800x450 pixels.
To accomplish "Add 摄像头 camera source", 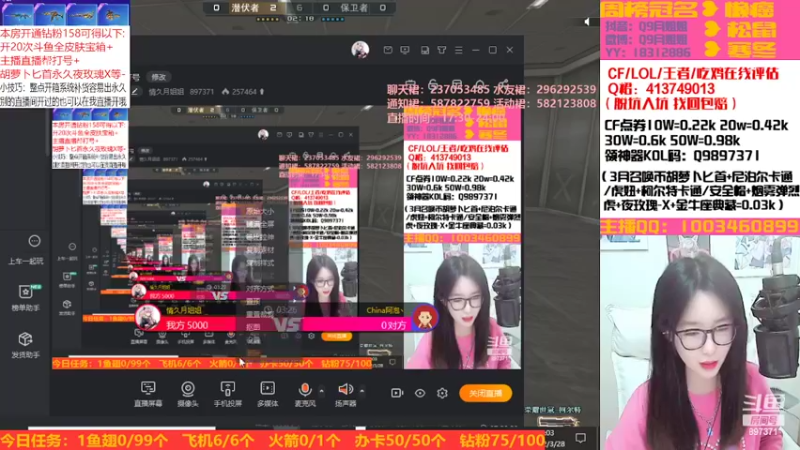I will click(x=188, y=394).
